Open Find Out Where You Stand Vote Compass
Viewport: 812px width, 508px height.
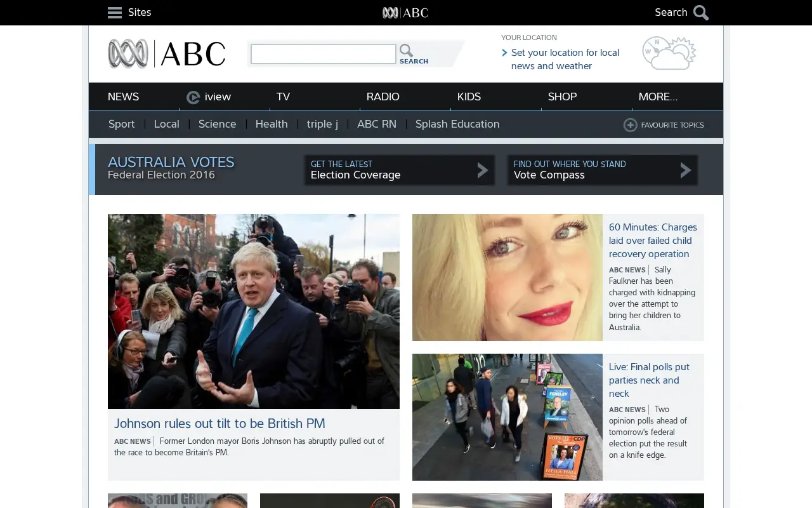603,170
